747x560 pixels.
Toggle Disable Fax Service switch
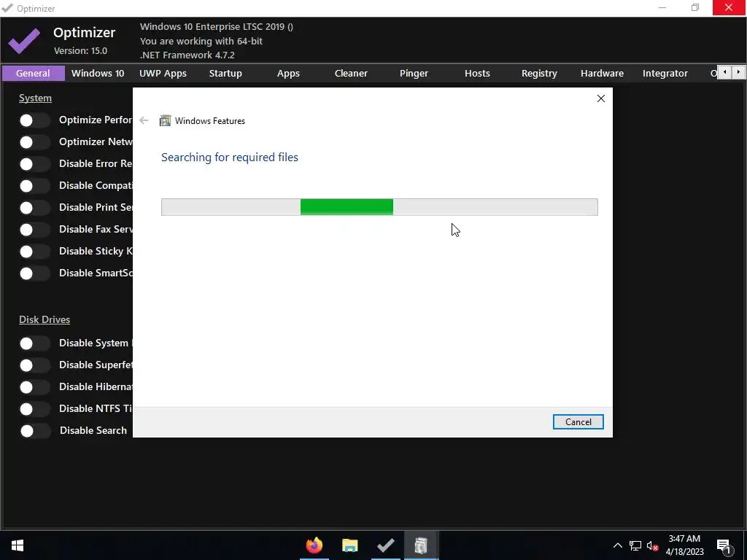(x=34, y=230)
